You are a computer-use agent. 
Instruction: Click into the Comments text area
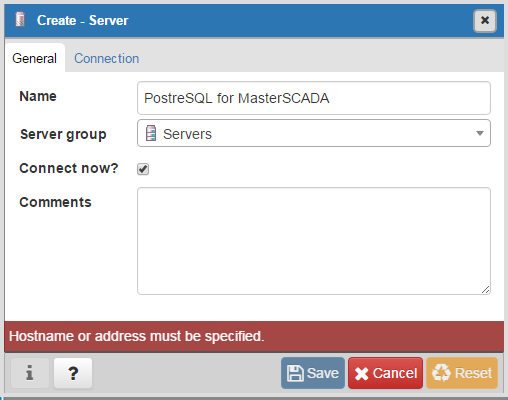[x=314, y=241]
